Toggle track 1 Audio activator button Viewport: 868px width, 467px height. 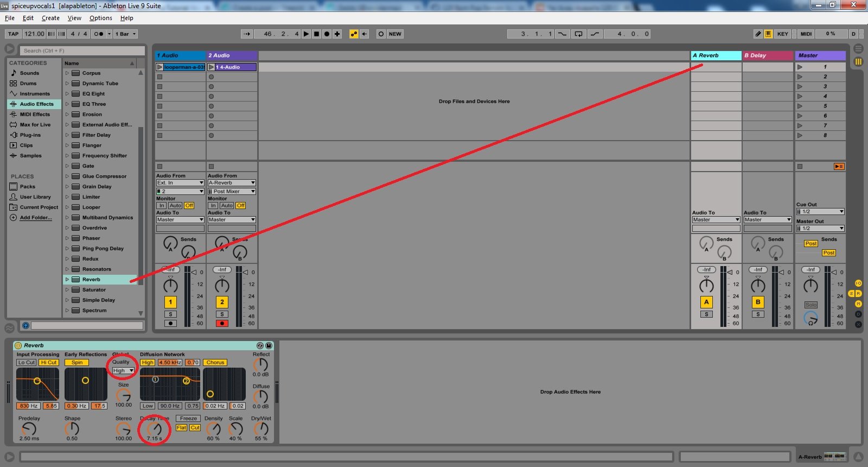pyautogui.click(x=170, y=302)
